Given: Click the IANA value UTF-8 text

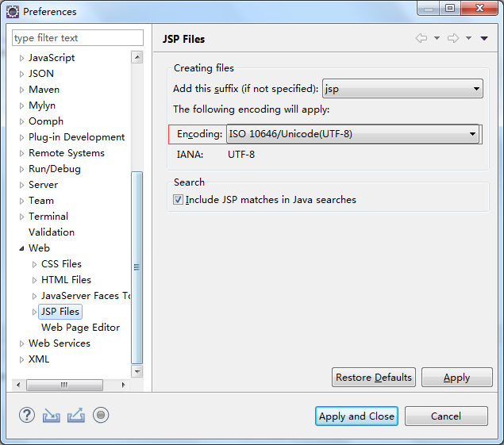Looking at the screenshot, I should coord(241,155).
